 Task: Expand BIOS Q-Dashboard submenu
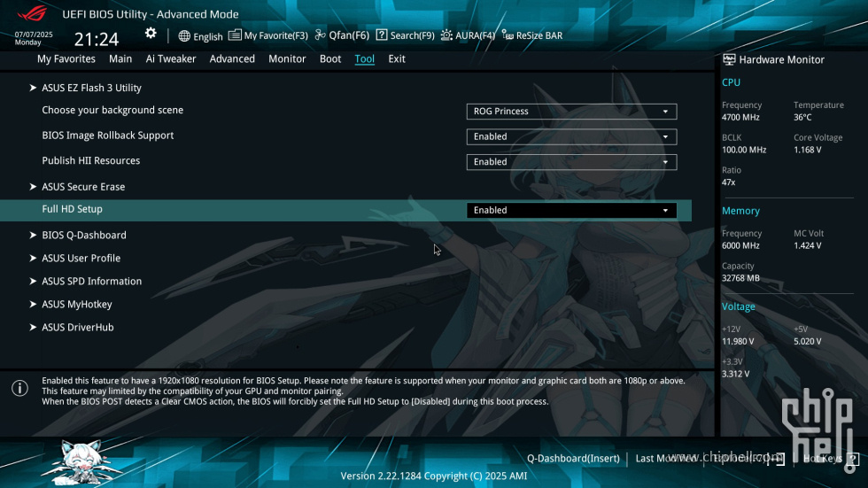tap(83, 236)
